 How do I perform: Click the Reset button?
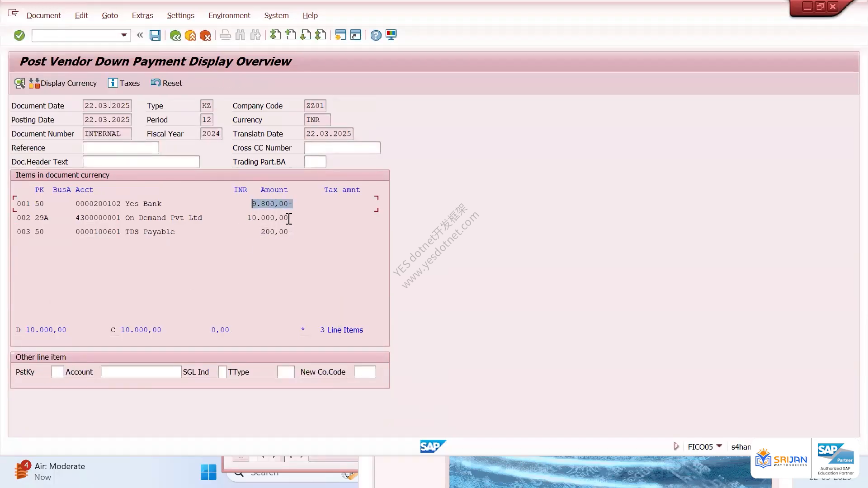pyautogui.click(x=166, y=83)
